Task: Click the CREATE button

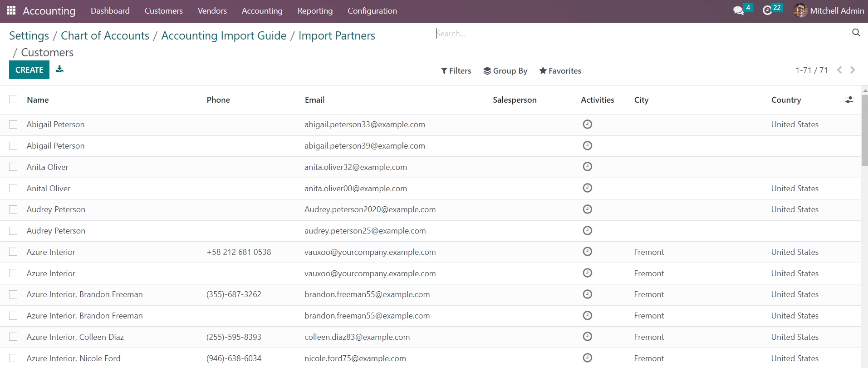Action: [29, 70]
